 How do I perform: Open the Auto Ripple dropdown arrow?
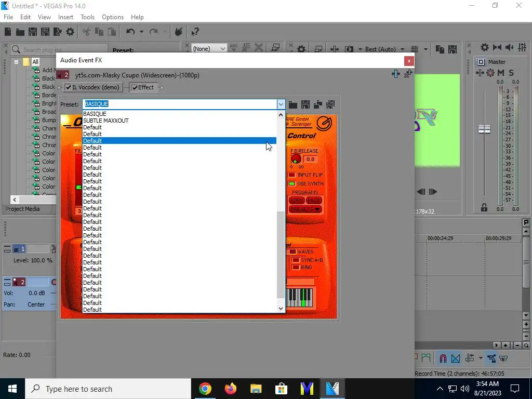pyautogui.click(x=481, y=358)
